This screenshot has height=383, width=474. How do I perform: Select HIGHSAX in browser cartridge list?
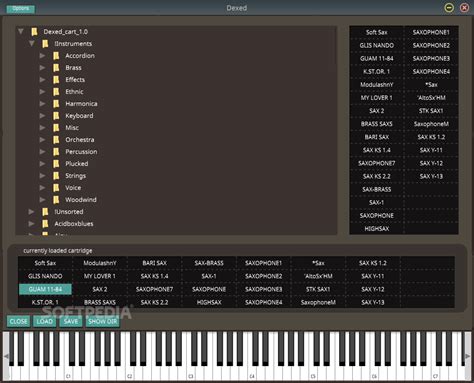tap(377, 229)
